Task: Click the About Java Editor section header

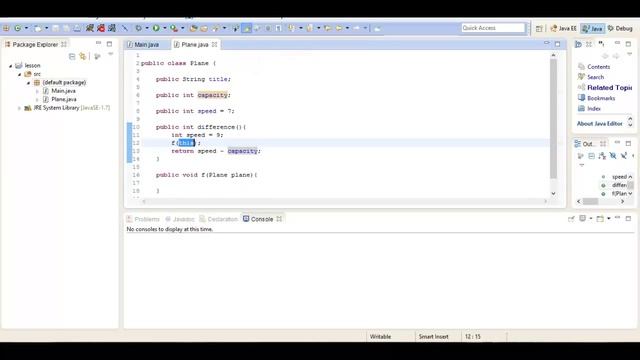Action: click(600, 124)
